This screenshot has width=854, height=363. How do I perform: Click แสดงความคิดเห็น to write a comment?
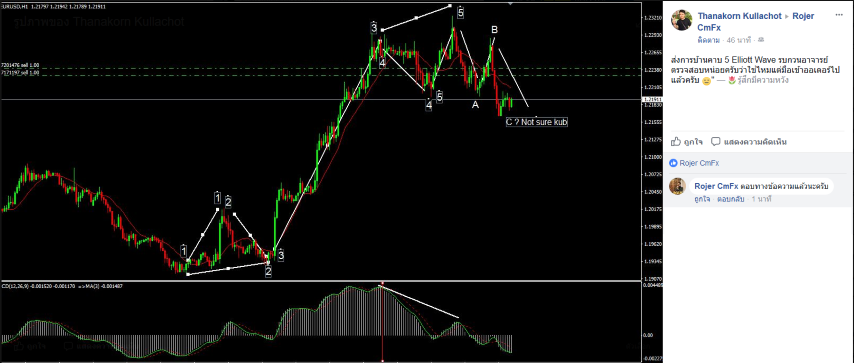click(x=755, y=142)
